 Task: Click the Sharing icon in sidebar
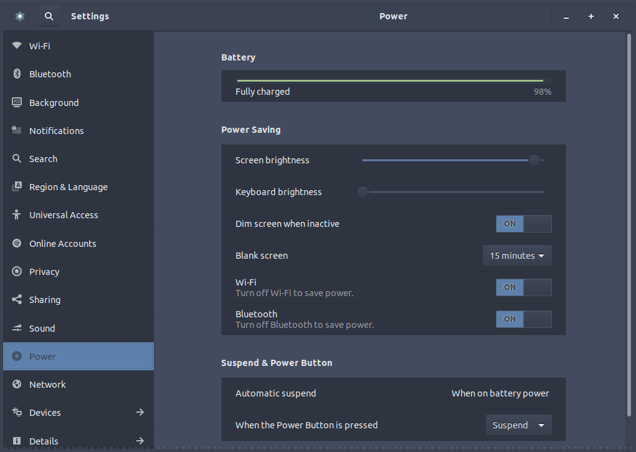[x=17, y=299]
